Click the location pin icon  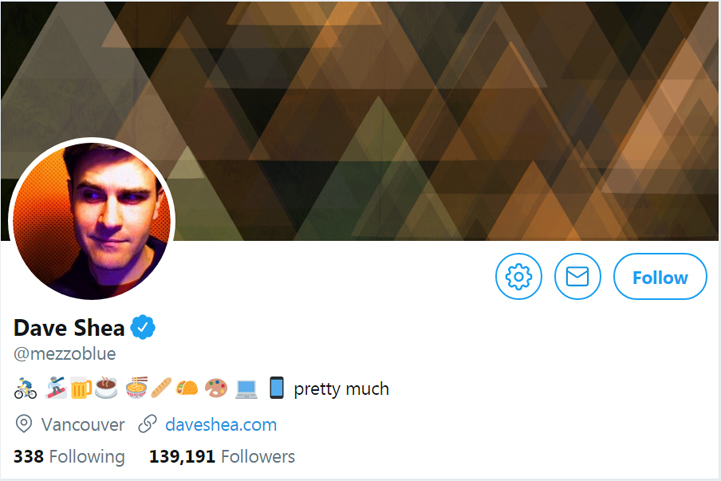tap(24, 424)
